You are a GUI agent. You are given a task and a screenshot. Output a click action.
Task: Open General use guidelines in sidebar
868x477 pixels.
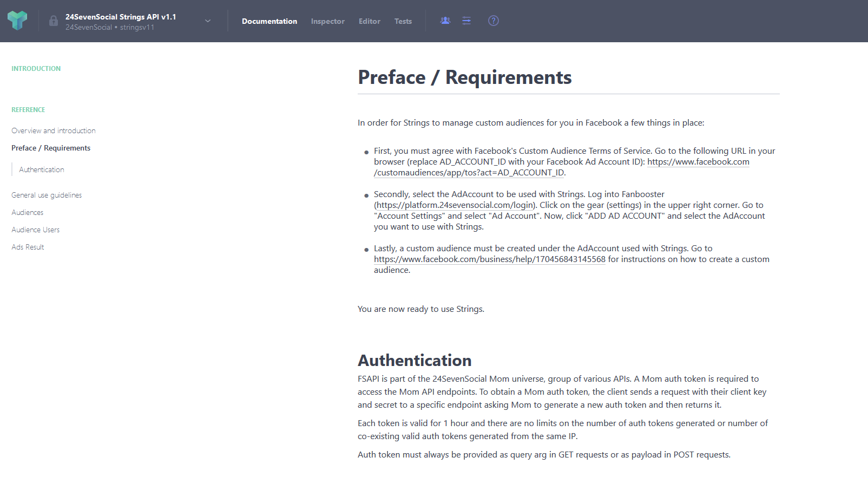(47, 195)
